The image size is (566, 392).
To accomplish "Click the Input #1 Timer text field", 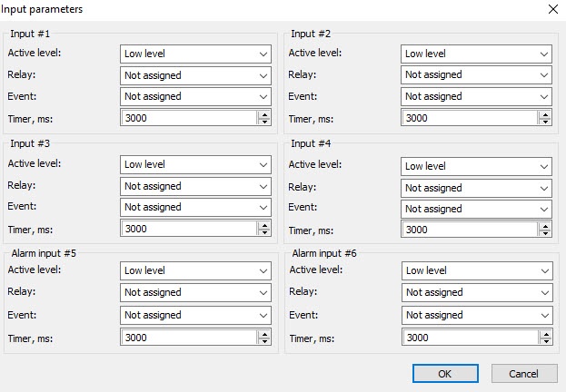I will coord(188,118).
